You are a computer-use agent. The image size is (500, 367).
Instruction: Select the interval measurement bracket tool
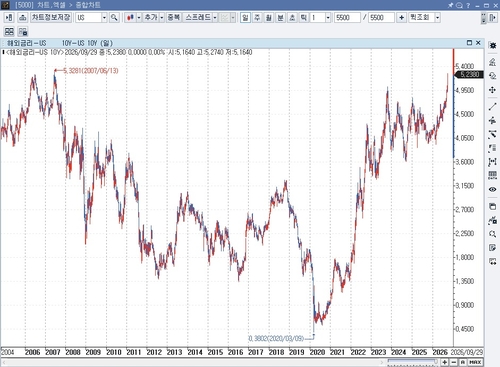(x=492, y=162)
